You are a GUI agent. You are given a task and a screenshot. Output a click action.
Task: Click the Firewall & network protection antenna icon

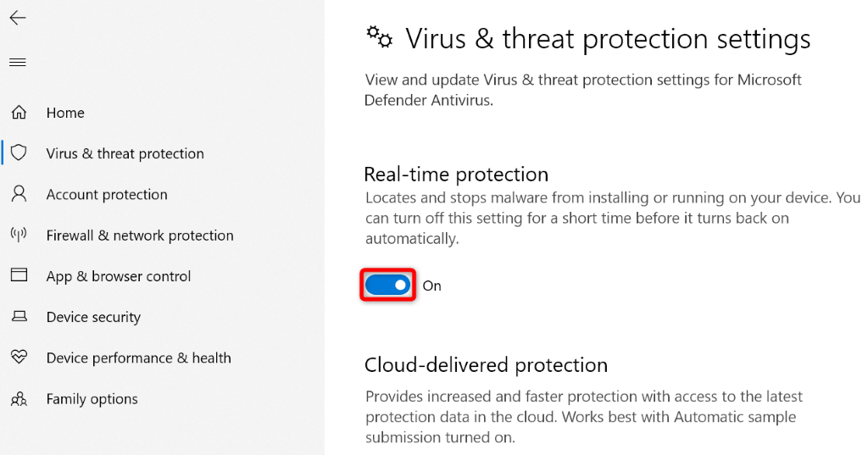[x=19, y=235]
